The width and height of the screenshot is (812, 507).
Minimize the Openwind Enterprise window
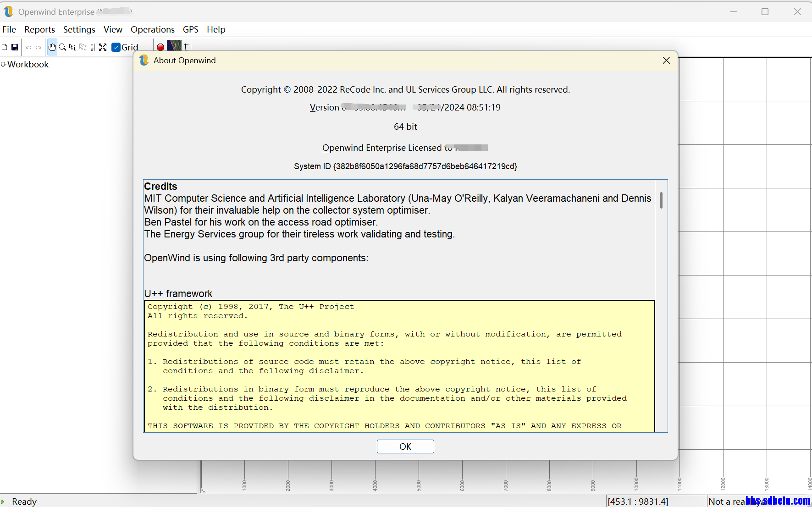point(733,11)
